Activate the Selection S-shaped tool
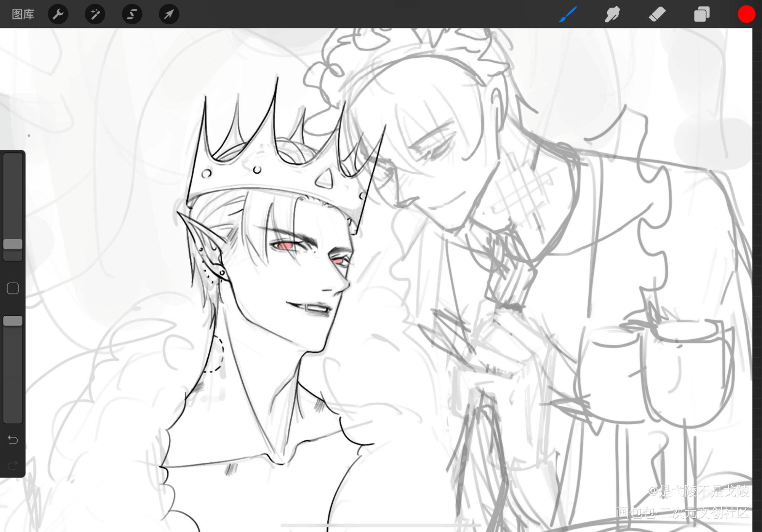 pyautogui.click(x=132, y=14)
